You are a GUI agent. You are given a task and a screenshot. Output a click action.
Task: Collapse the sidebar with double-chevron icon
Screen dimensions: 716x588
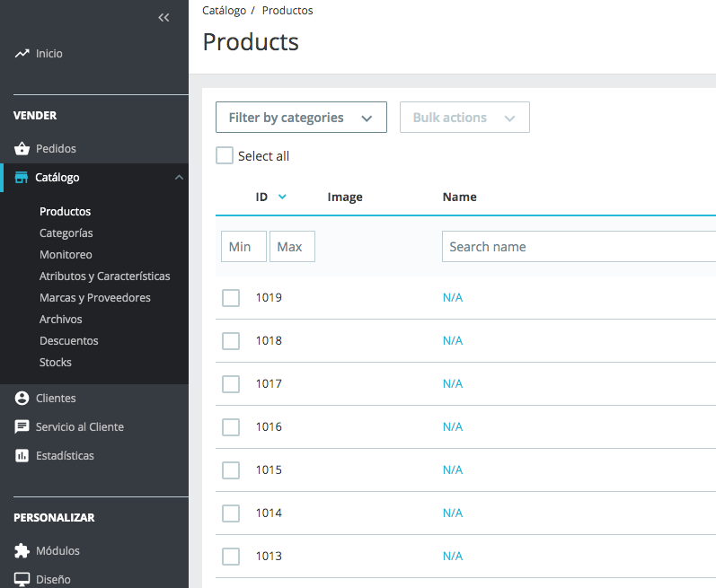[x=164, y=18]
